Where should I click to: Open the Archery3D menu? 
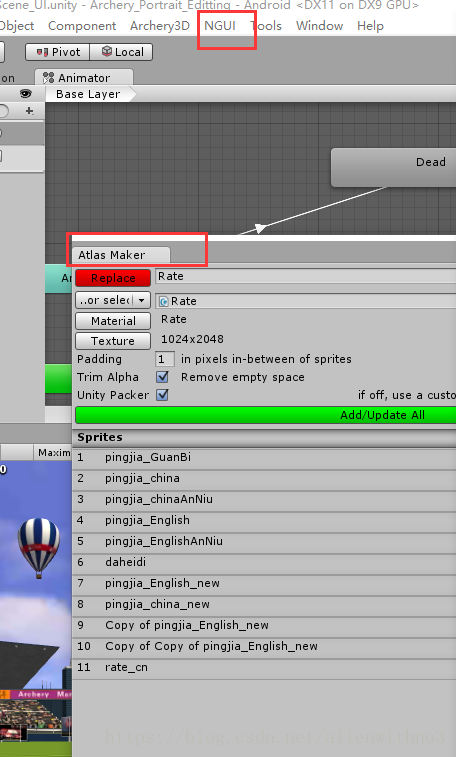pyautogui.click(x=160, y=26)
